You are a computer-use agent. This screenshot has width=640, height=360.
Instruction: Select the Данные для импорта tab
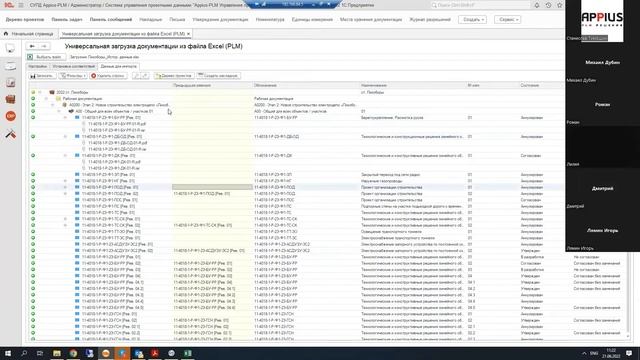(x=119, y=66)
